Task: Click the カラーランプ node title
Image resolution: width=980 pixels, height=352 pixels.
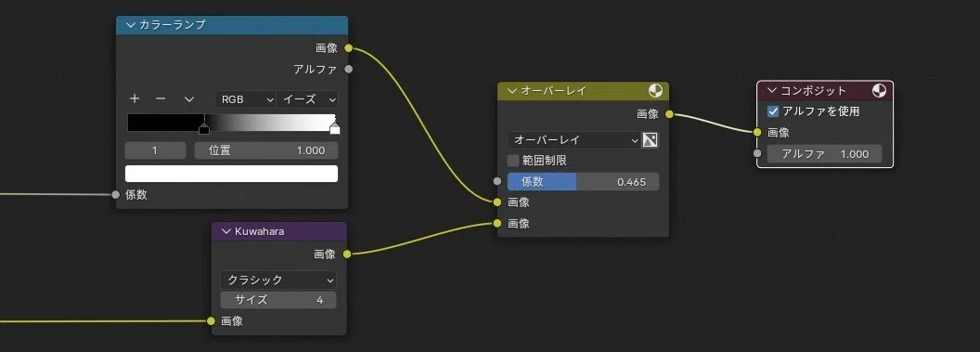Action: coord(173,25)
